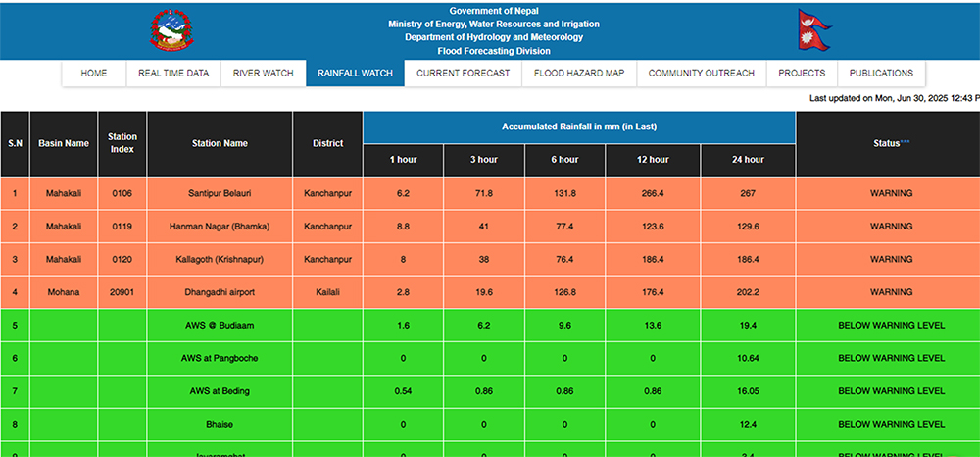
Task: Click AWS at Pangboche station entry
Action: click(220, 359)
